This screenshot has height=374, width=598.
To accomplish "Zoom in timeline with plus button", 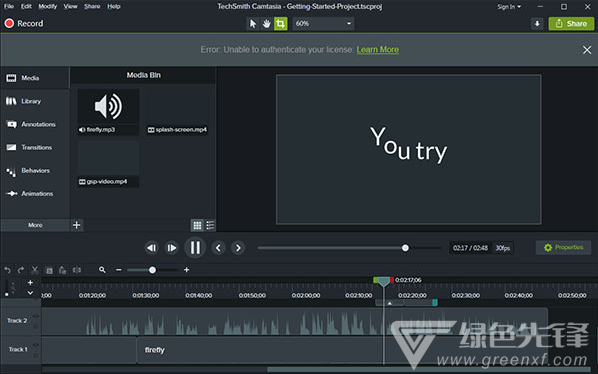I will pos(186,270).
